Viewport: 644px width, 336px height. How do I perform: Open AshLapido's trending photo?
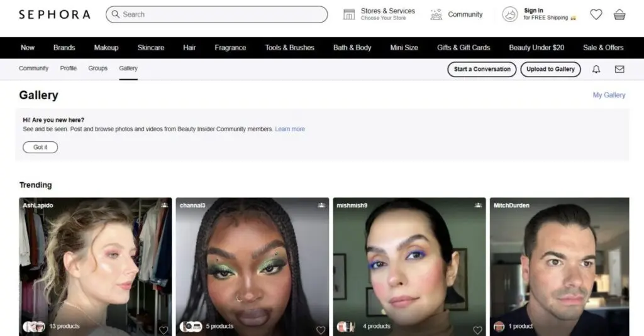click(x=96, y=267)
